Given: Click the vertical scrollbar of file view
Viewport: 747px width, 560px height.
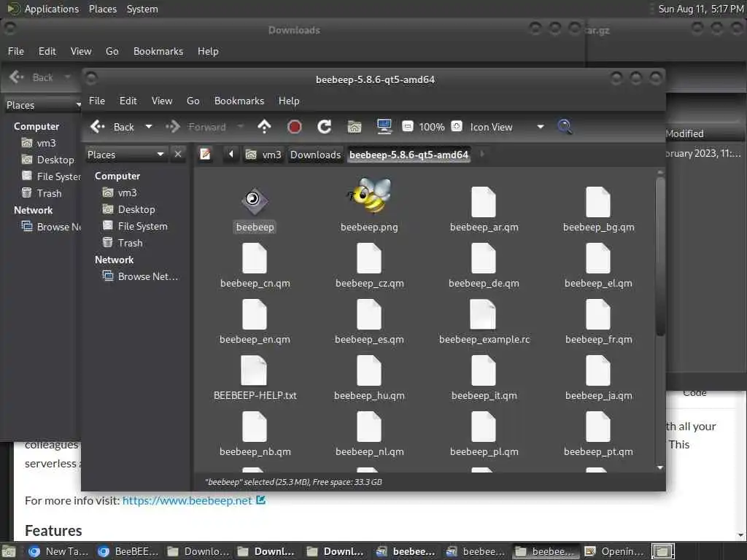Looking at the screenshot, I should 659,256.
